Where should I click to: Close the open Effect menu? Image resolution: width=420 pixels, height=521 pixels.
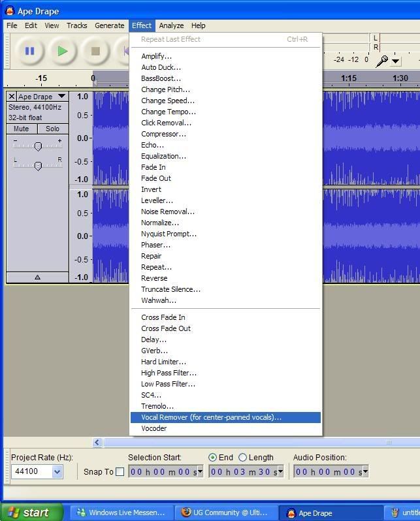click(142, 25)
